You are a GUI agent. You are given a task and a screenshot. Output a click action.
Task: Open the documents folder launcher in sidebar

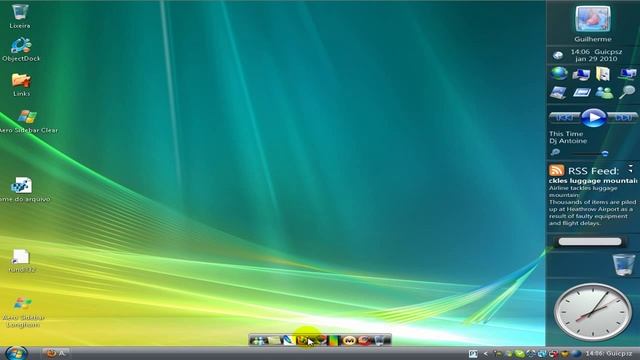pyautogui.click(x=603, y=74)
